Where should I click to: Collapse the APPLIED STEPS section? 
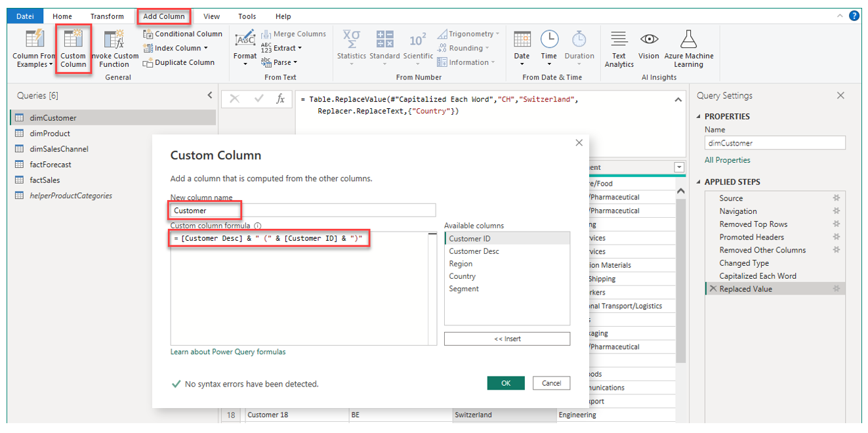click(698, 182)
